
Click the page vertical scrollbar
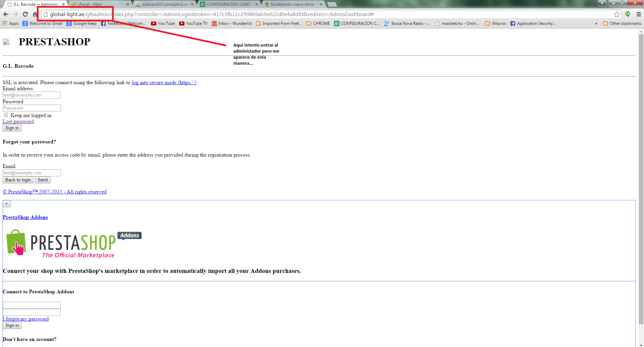coord(641,179)
